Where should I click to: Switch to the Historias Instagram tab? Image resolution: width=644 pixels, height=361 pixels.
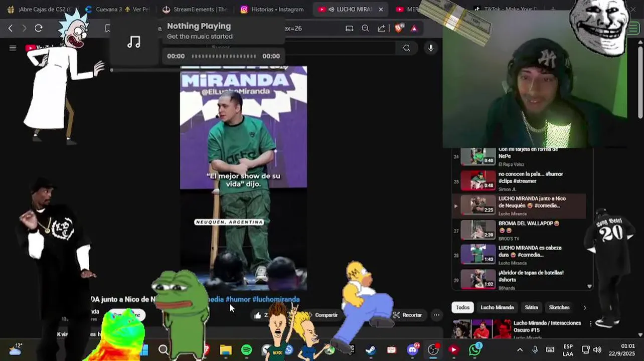click(x=272, y=9)
